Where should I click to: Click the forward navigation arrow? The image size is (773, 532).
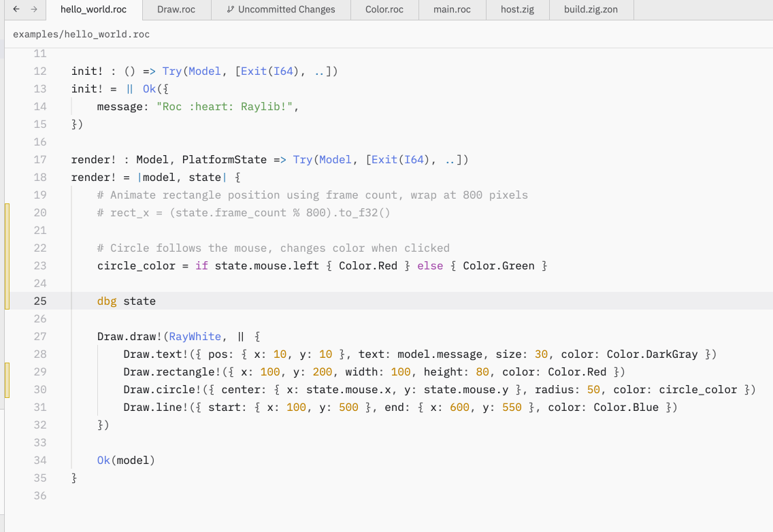click(33, 10)
